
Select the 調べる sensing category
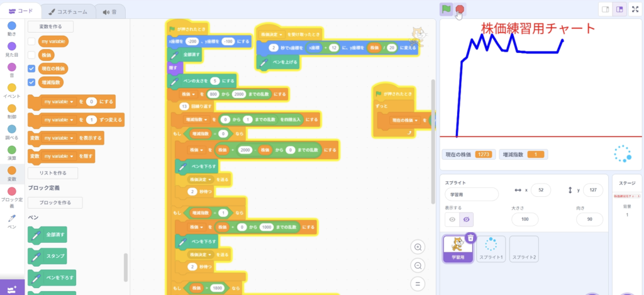12,132
